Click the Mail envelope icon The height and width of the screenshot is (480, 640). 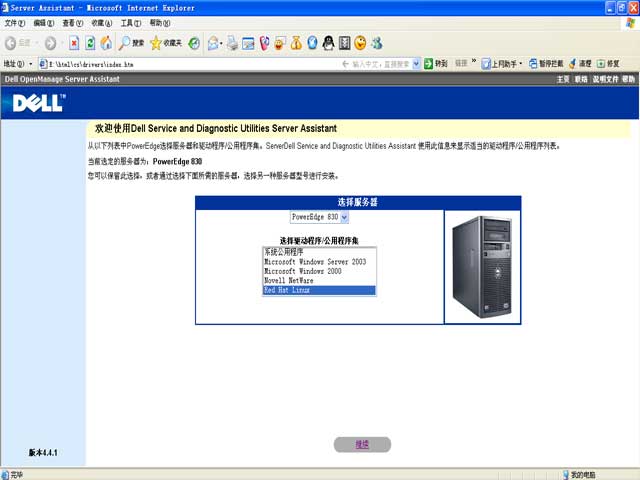coord(213,43)
